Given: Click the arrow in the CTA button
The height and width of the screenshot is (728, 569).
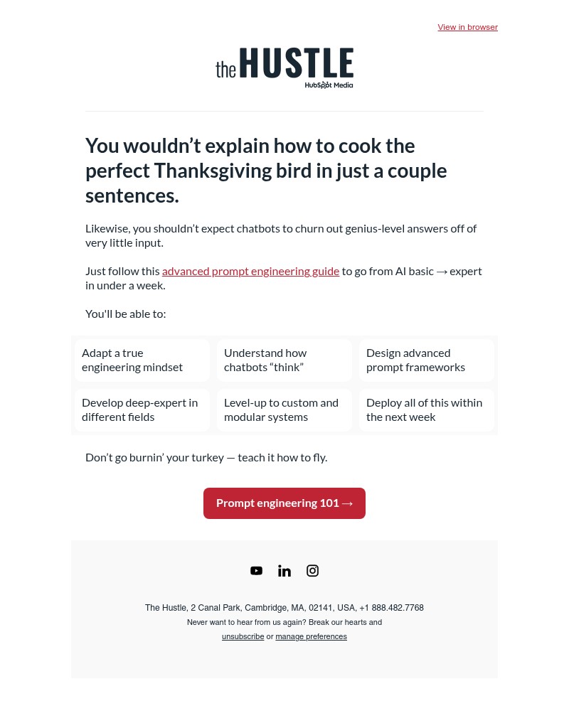Looking at the screenshot, I should coord(347,503).
